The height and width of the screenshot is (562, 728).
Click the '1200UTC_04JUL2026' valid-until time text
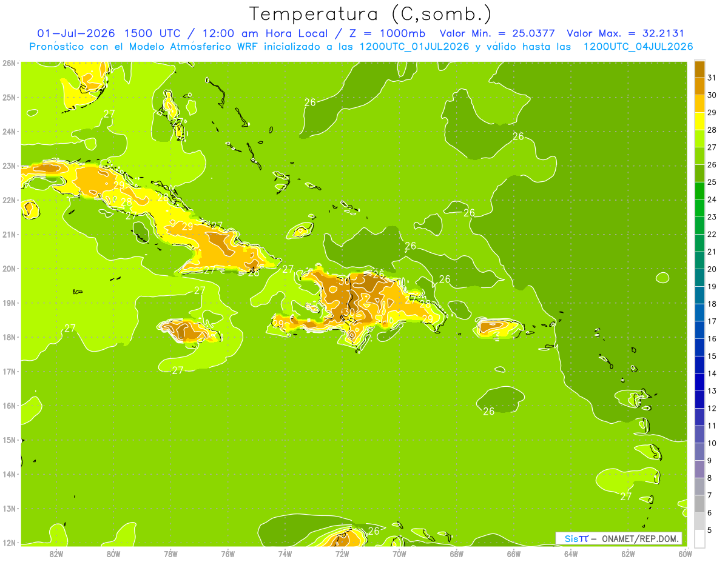(x=638, y=47)
